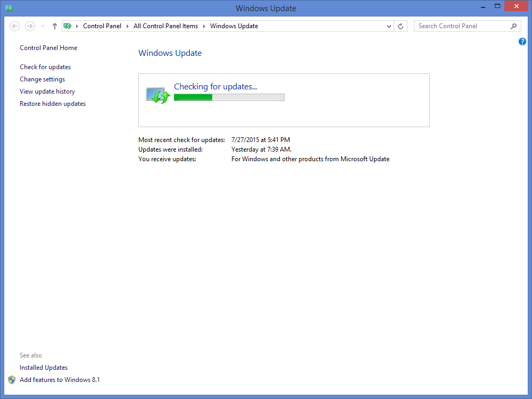Click the Windows Update title bar icon

click(x=10, y=8)
